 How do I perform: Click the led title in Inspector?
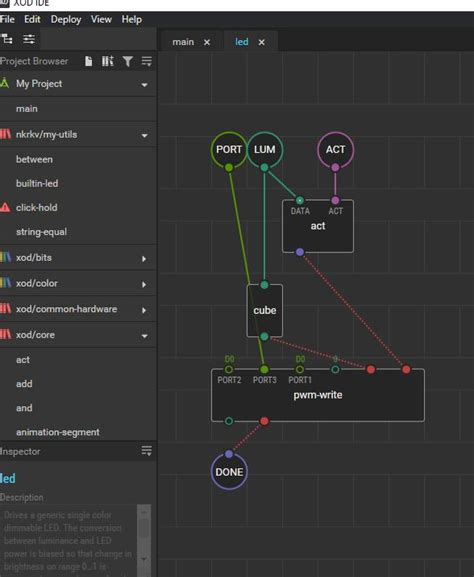(8, 478)
